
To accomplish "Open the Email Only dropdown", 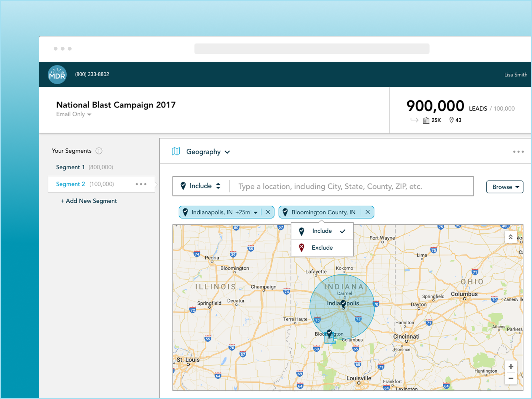I will (x=73, y=114).
